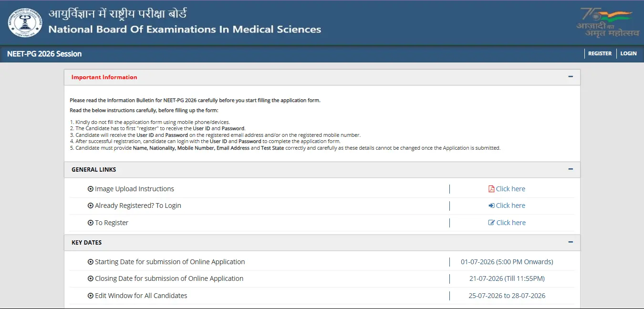This screenshot has height=309, width=644.
Task: Click the instruction line starting 'The Candidate has to first'
Action: pos(157,128)
